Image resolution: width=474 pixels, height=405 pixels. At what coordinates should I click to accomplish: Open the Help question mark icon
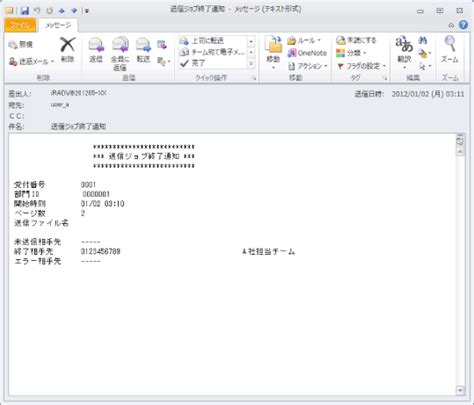click(x=463, y=25)
